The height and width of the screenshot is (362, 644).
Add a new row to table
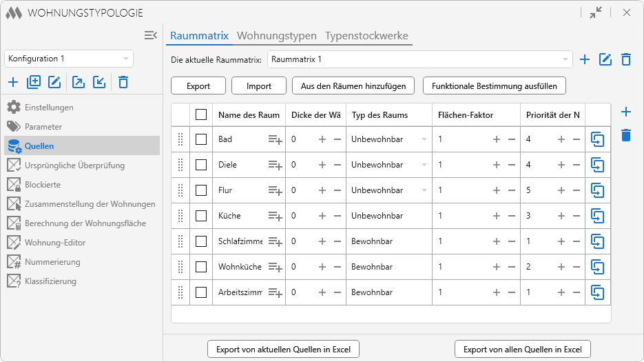(x=625, y=112)
